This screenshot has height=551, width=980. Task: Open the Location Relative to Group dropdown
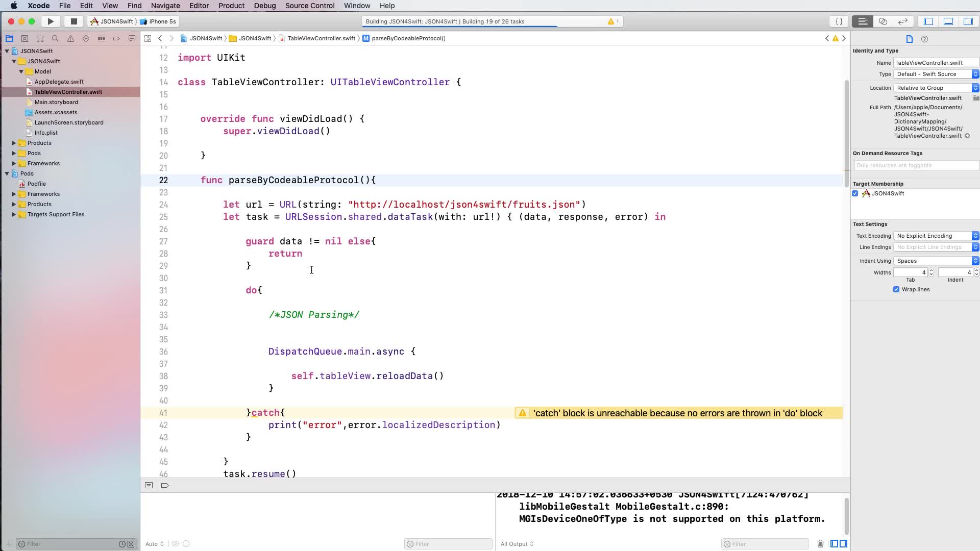pos(936,88)
